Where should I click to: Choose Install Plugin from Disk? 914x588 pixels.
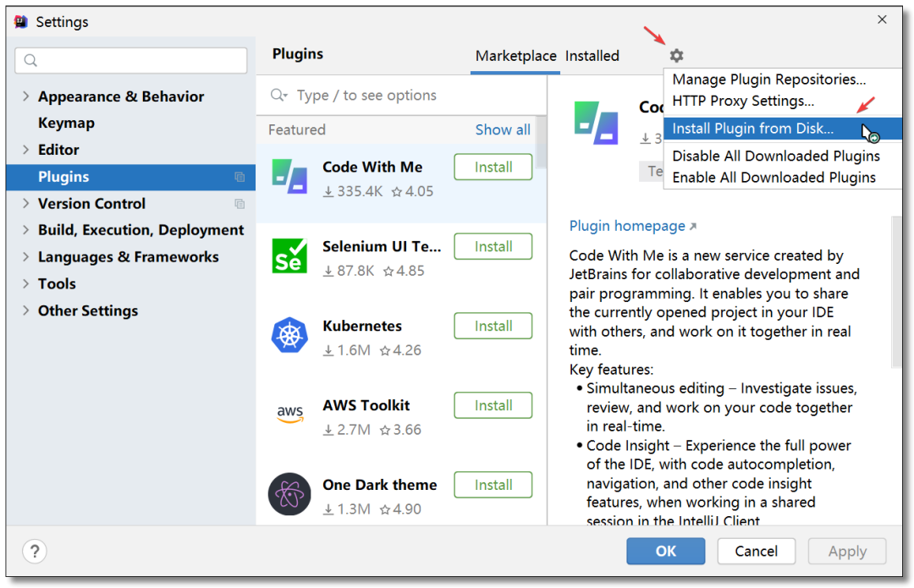783,129
